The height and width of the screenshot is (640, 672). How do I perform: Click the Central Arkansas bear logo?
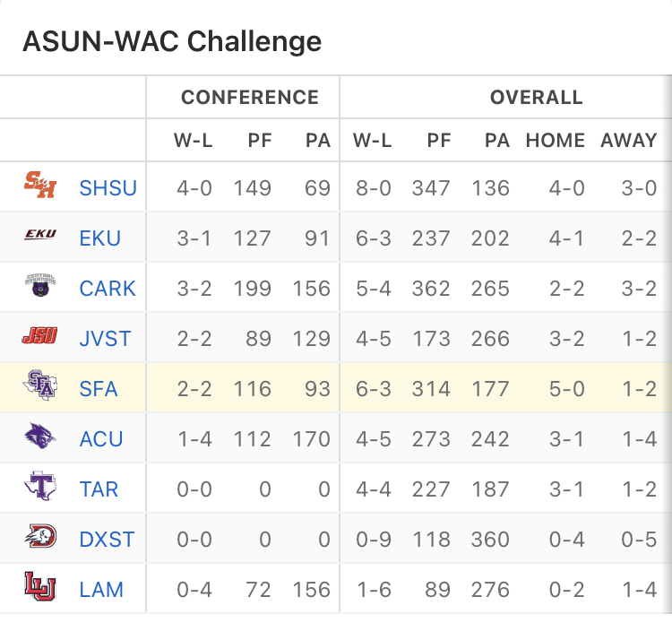point(39,287)
